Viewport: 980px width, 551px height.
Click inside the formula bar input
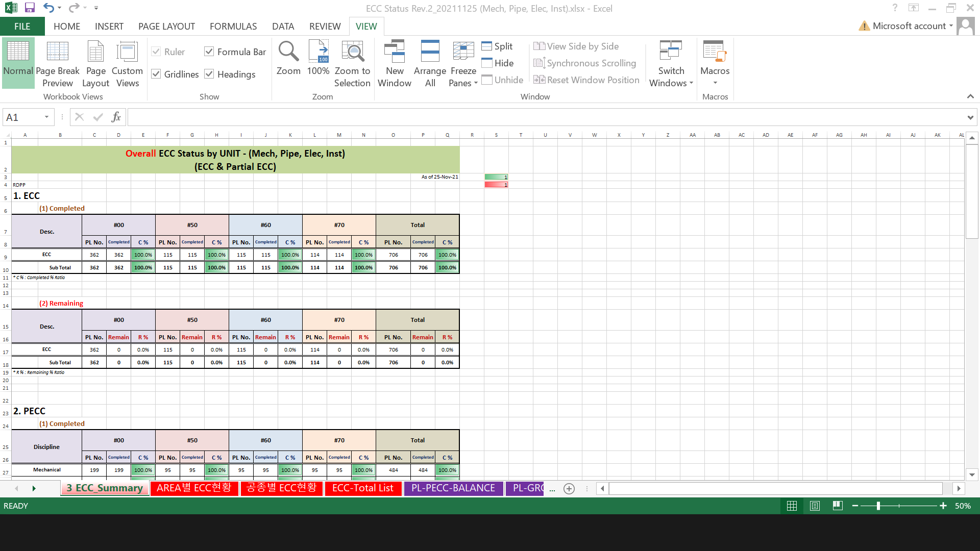click(546, 117)
